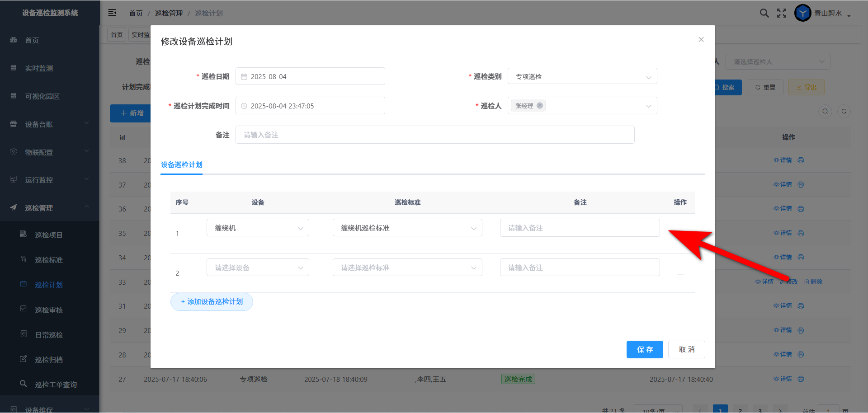The height and width of the screenshot is (413, 868).
Task: Click the 添加设备巡检计划 button
Action: coord(212,302)
